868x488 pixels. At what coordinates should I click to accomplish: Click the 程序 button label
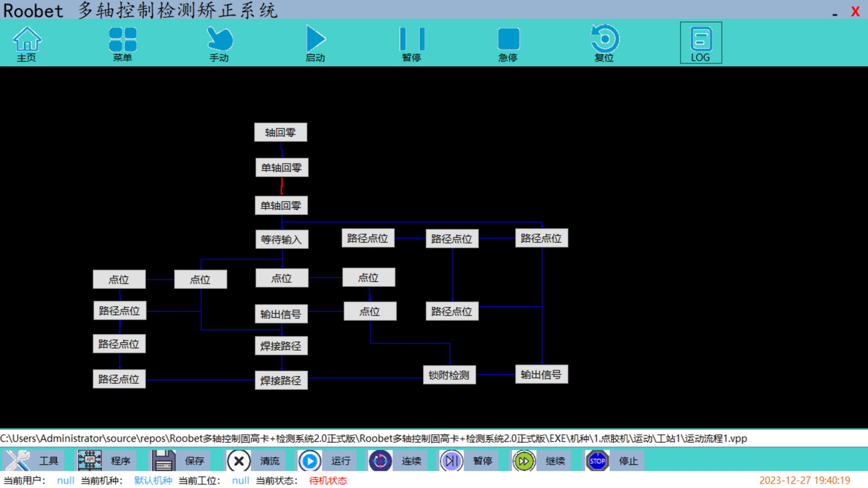click(120, 461)
